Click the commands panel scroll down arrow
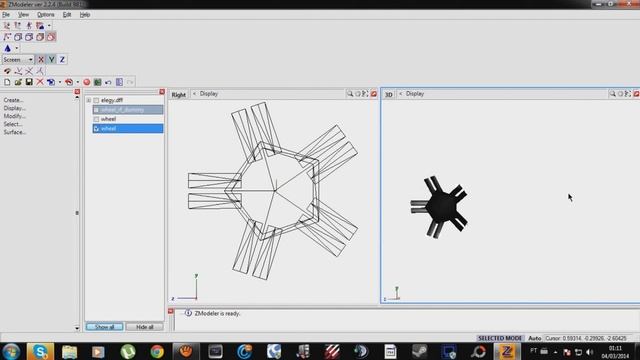This screenshot has width=640, height=360. click(77, 328)
